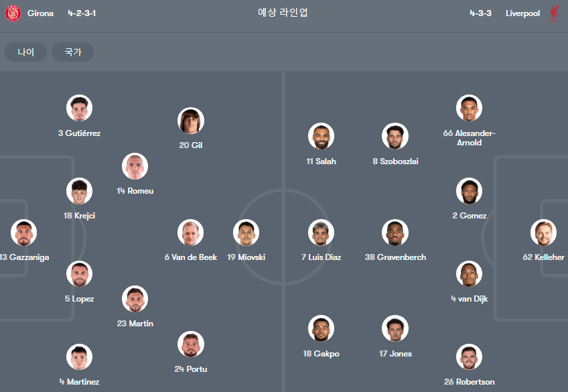The image size is (568, 392).
Task: Open Salah's player portrait
Action: click(321, 136)
